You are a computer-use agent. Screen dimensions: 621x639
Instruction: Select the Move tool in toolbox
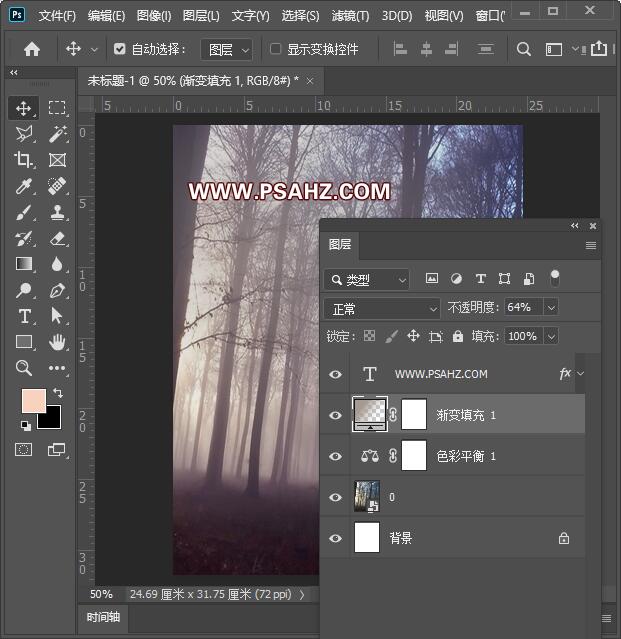click(23, 108)
